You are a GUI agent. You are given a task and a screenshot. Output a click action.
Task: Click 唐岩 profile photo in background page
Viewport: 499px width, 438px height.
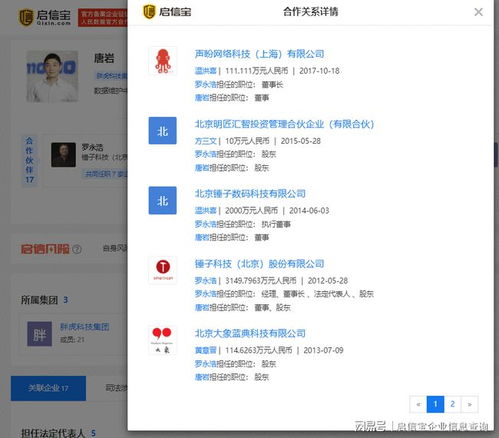pos(52,76)
